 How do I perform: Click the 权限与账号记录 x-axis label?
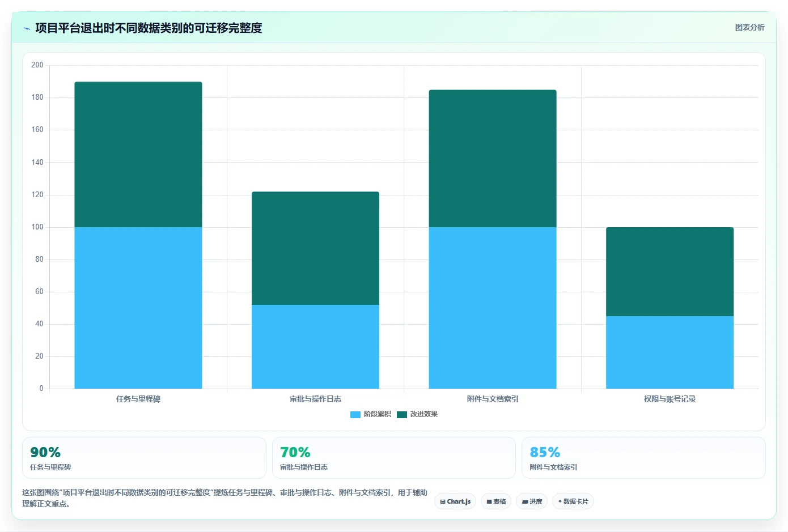point(670,399)
